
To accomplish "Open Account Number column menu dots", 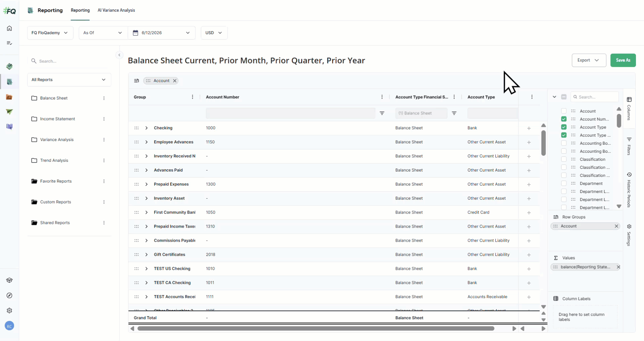I will (382, 97).
